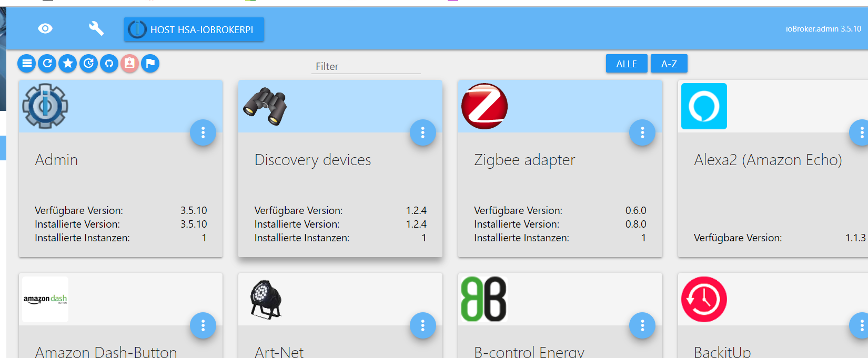Toggle the A-Z sort button

(x=669, y=64)
